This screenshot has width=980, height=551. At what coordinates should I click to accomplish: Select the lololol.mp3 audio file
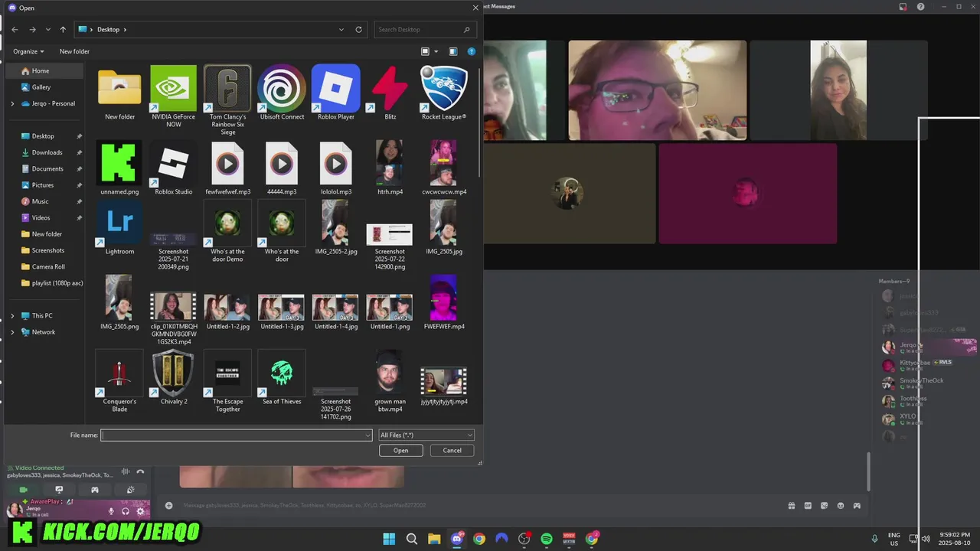pos(335,168)
